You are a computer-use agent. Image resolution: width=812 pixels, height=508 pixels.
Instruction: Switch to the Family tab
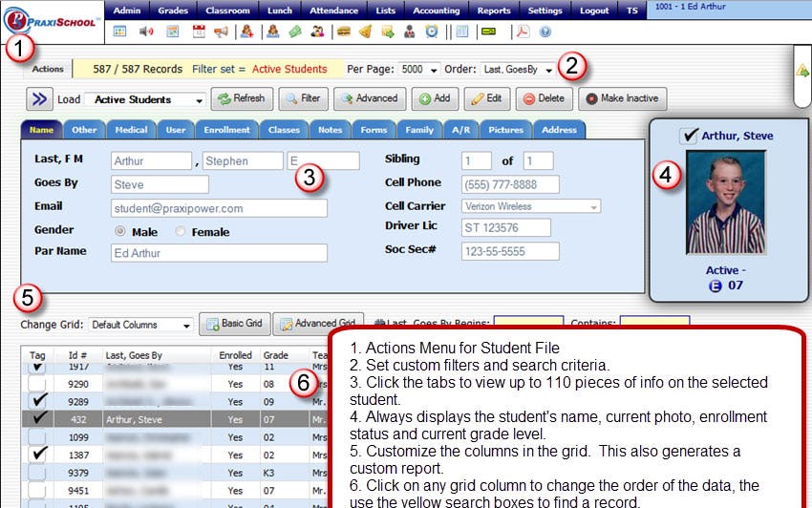[419, 130]
